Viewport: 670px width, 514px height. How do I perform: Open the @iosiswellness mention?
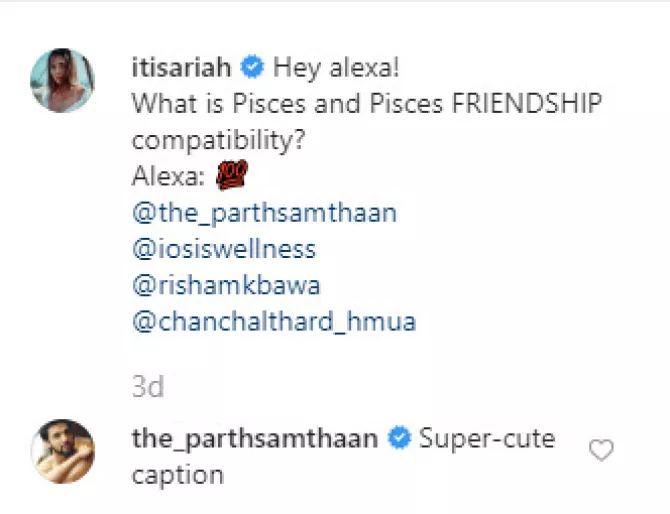pos(223,249)
